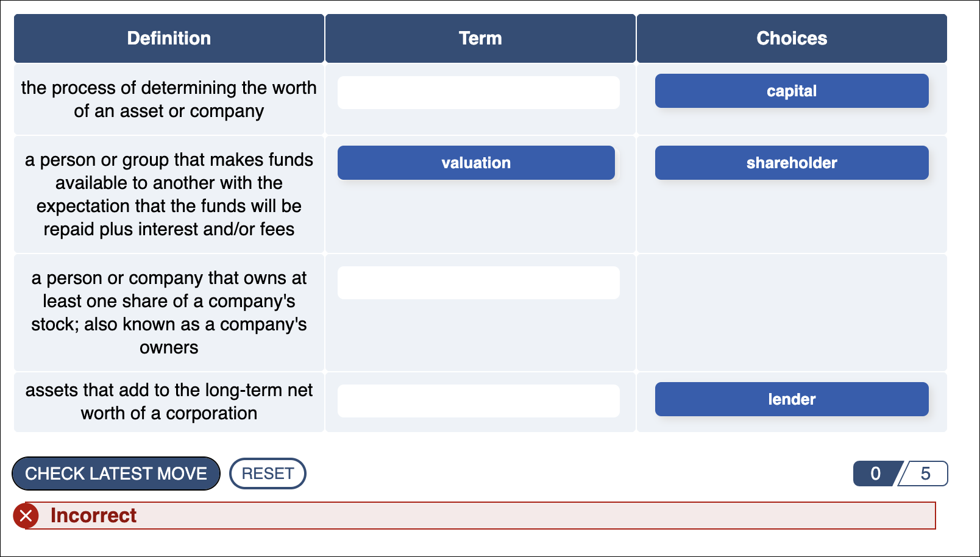
Task: Click the red X icon on the Incorrect banner
Action: point(26,516)
